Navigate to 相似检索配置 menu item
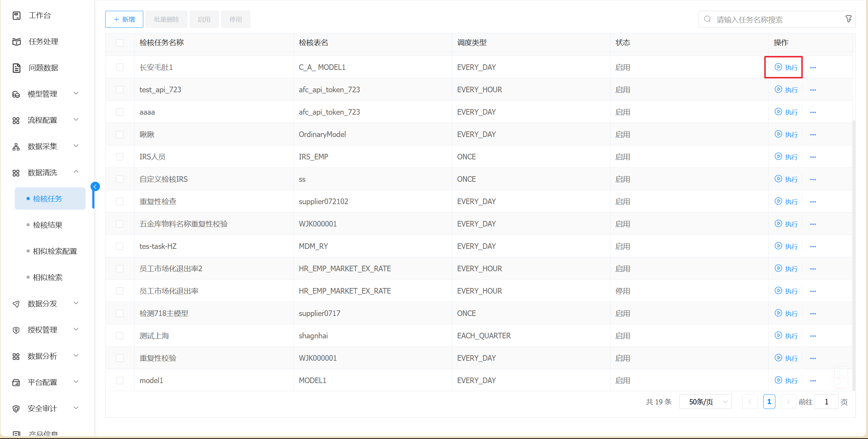This screenshot has width=868, height=439. click(55, 251)
